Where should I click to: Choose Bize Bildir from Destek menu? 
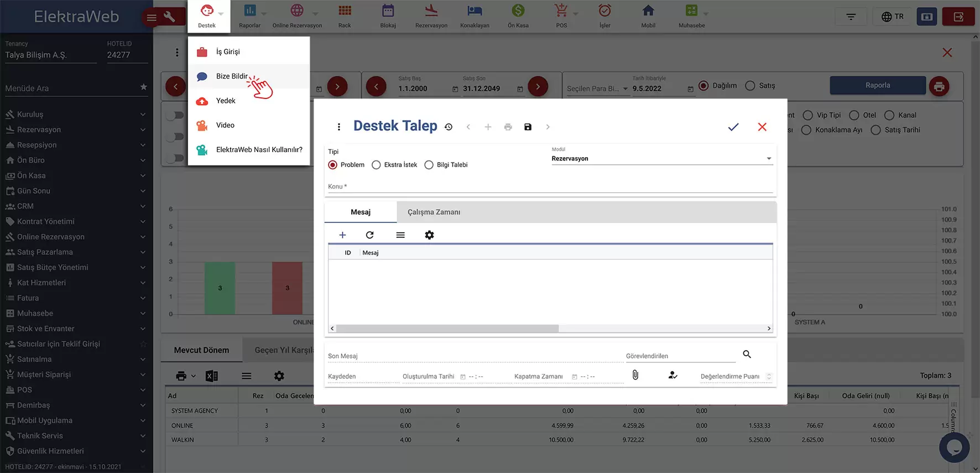[249, 76]
